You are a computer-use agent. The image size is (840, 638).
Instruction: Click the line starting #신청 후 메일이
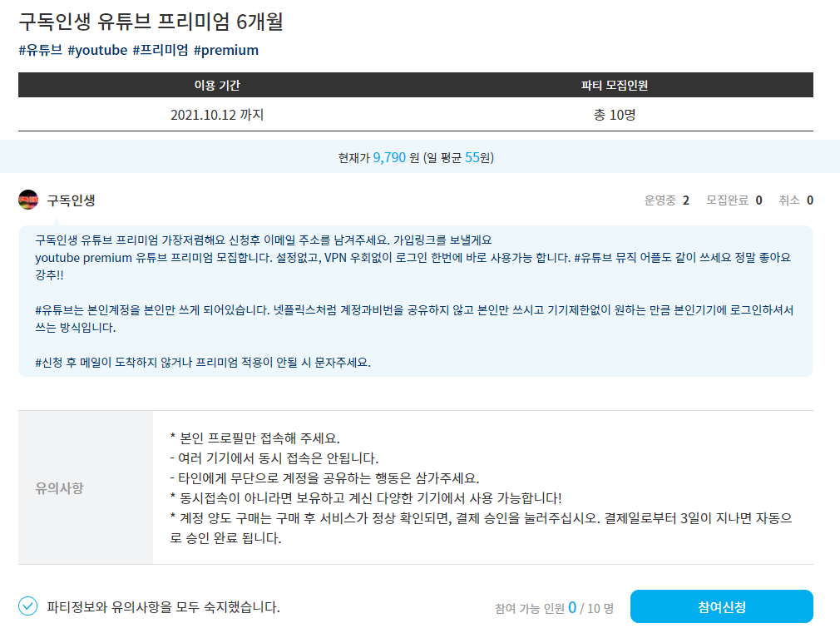(203, 363)
